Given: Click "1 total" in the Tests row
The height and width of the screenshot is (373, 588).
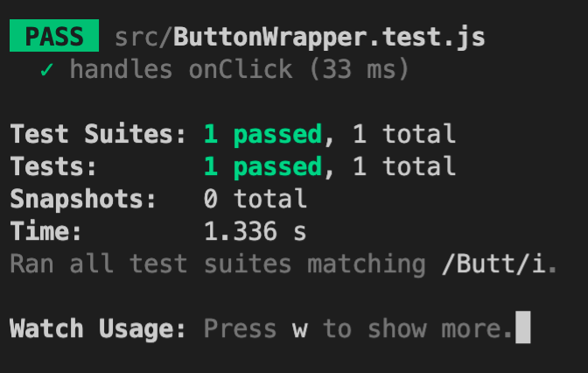Looking at the screenshot, I should pos(403,166).
